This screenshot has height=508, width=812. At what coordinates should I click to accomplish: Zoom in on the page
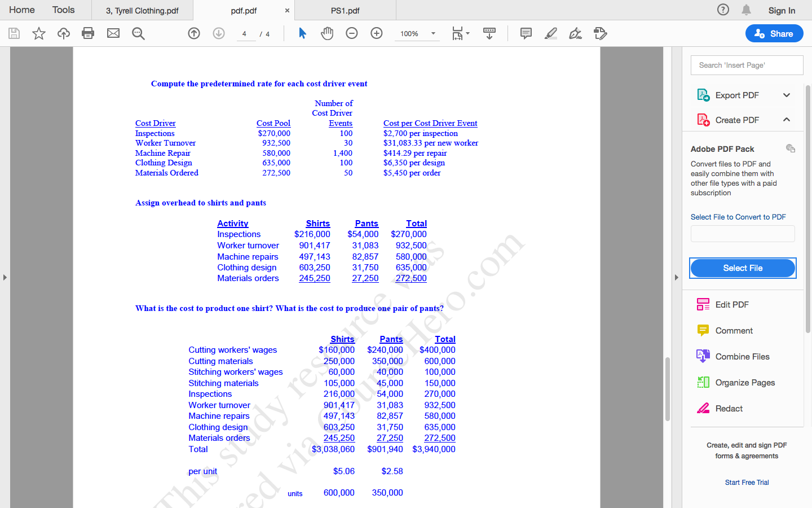376,33
